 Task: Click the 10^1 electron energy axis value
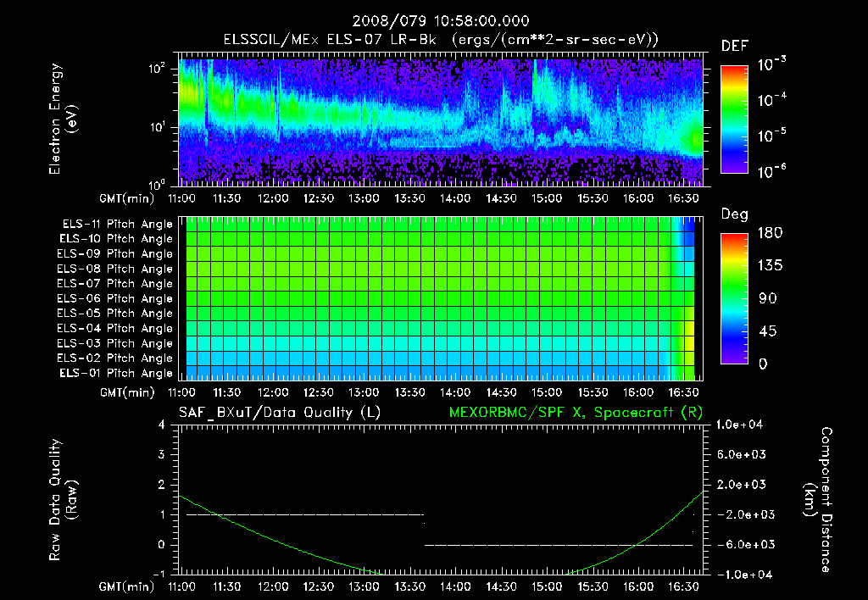coord(157,128)
